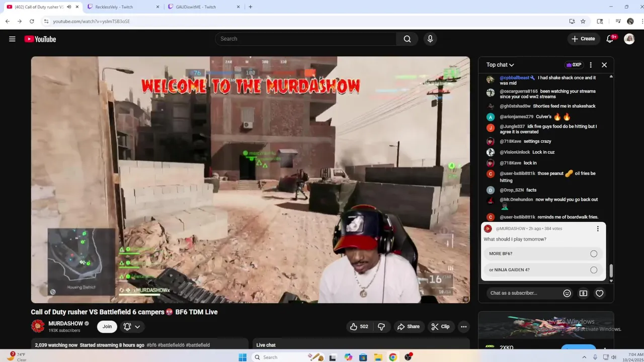
Task: Open the 0XP channel points badge
Action: tap(574, 65)
